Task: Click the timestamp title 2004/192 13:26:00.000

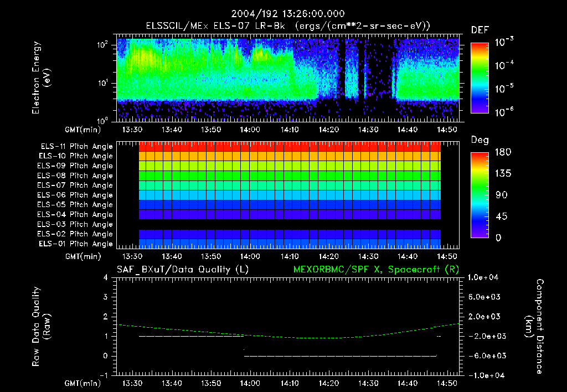Action: [288, 14]
